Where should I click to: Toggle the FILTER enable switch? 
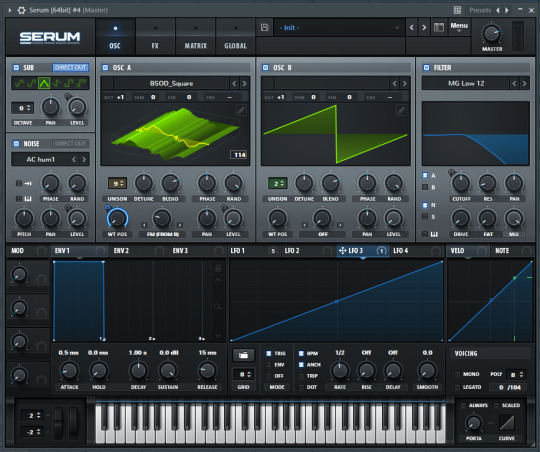pos(426,68)
